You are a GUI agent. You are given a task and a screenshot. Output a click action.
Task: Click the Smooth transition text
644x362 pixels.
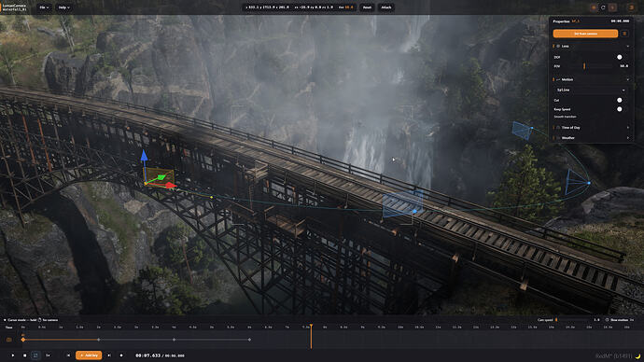(565, 117)
